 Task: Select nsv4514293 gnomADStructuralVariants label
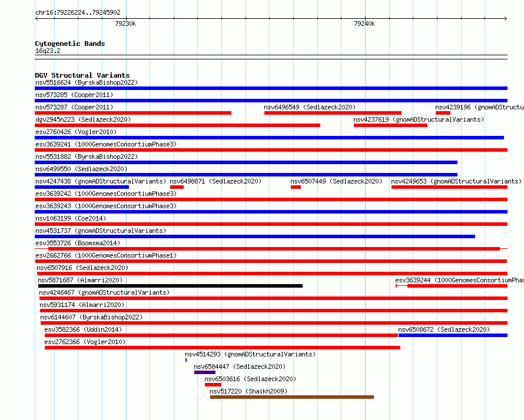click(250, 354)
